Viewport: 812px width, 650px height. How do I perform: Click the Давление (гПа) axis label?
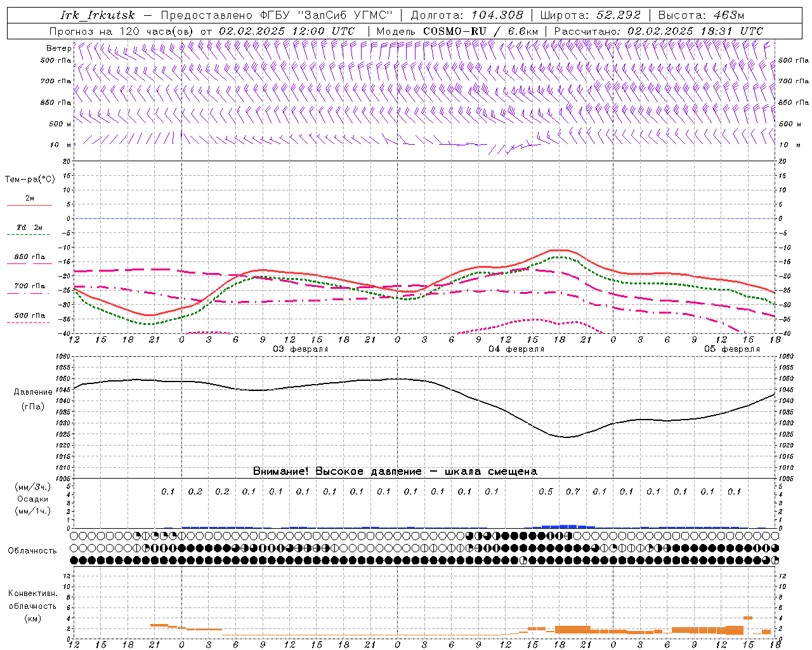[33, 399]
